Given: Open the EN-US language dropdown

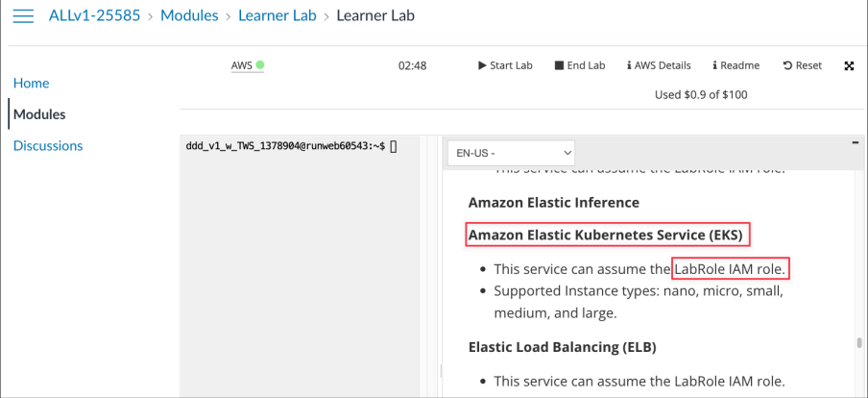Looking at the screenshot, I should 511,153.
